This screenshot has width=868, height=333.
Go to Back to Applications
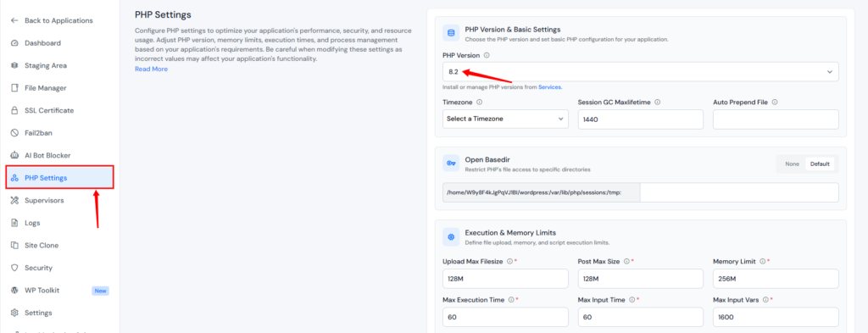58,20
